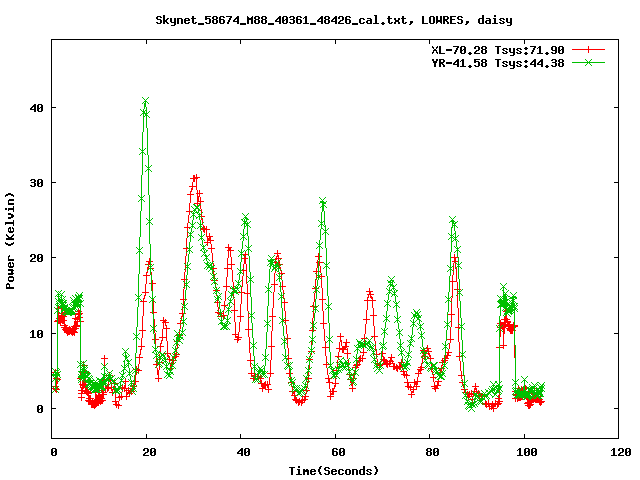The image size is (640, 480).
Task: Click the green peak near 57 seconds
Action: pos(323,201)
